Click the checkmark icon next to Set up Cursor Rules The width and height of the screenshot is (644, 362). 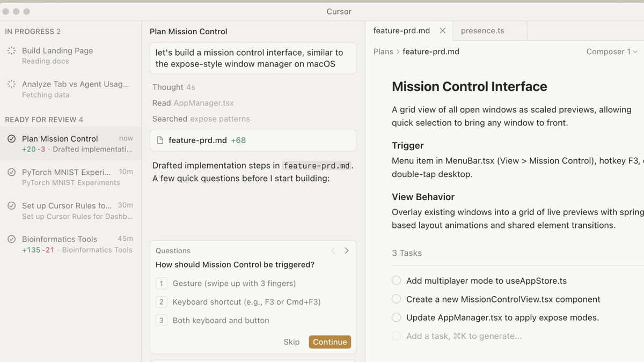[x=11, y=206]
